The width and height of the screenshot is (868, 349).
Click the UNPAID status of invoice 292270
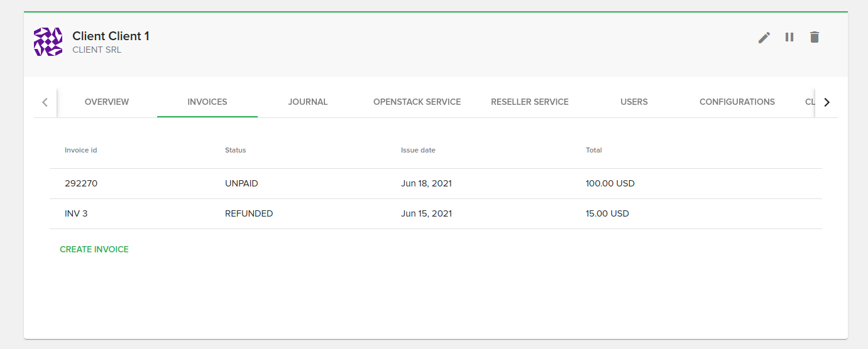click(x=241, y=184)
